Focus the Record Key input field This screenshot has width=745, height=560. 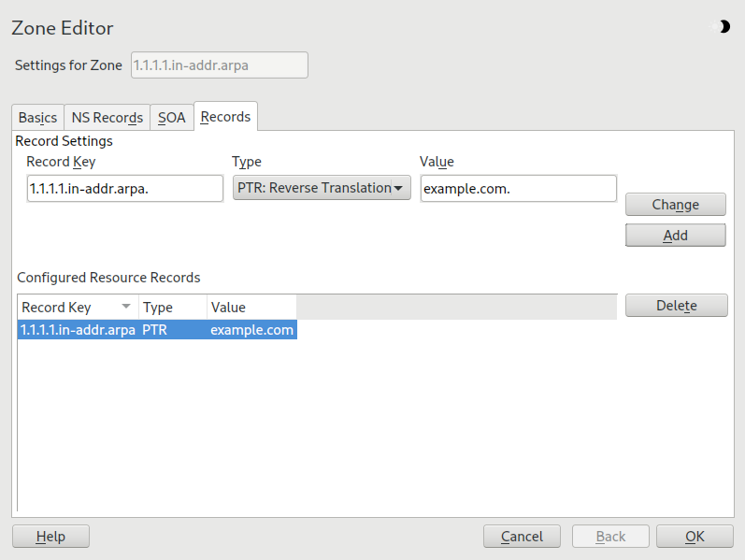125,188
